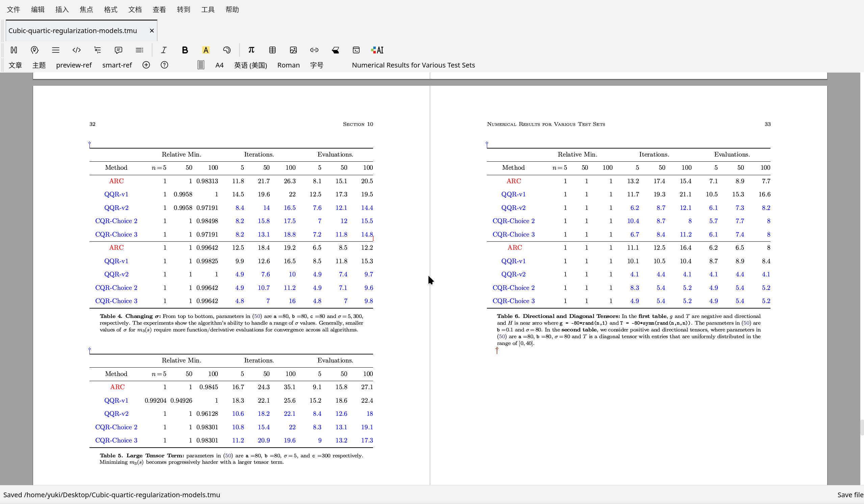Insert a table using the table icon

pos(272,50)
